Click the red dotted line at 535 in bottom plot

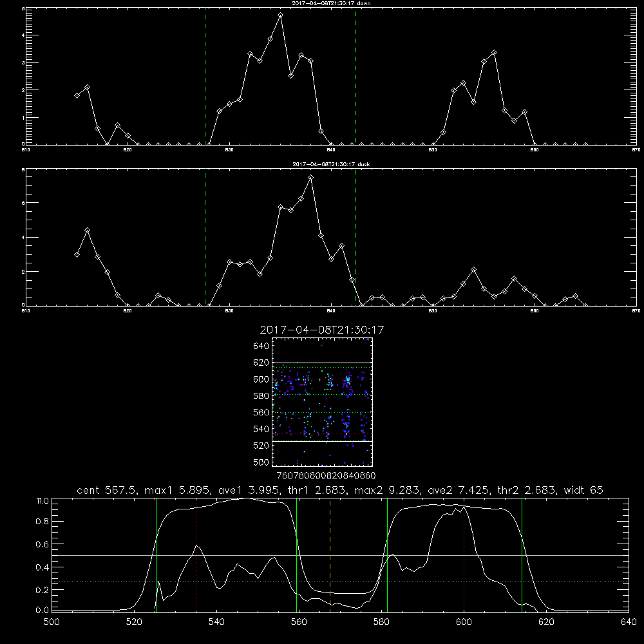click(196, 555)
